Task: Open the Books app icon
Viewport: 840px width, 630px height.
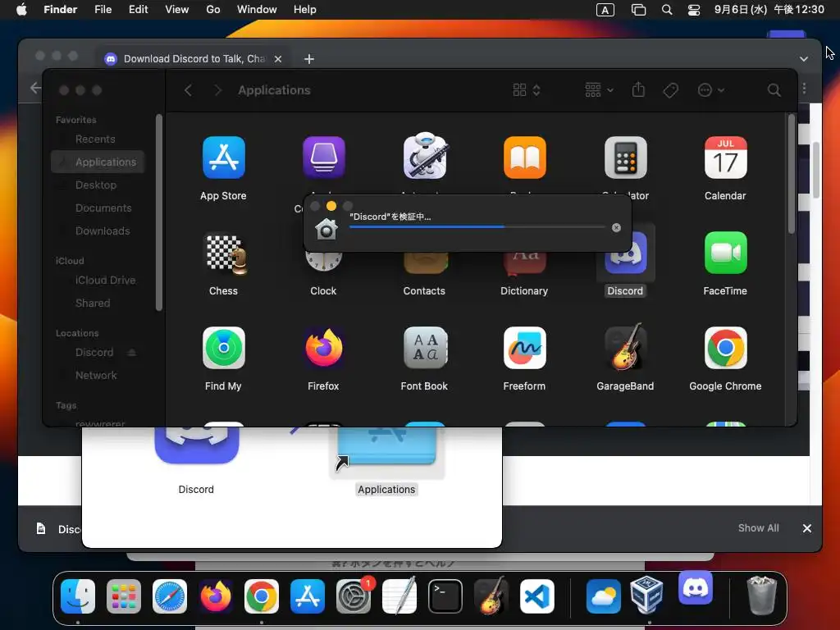Action: 524,157
